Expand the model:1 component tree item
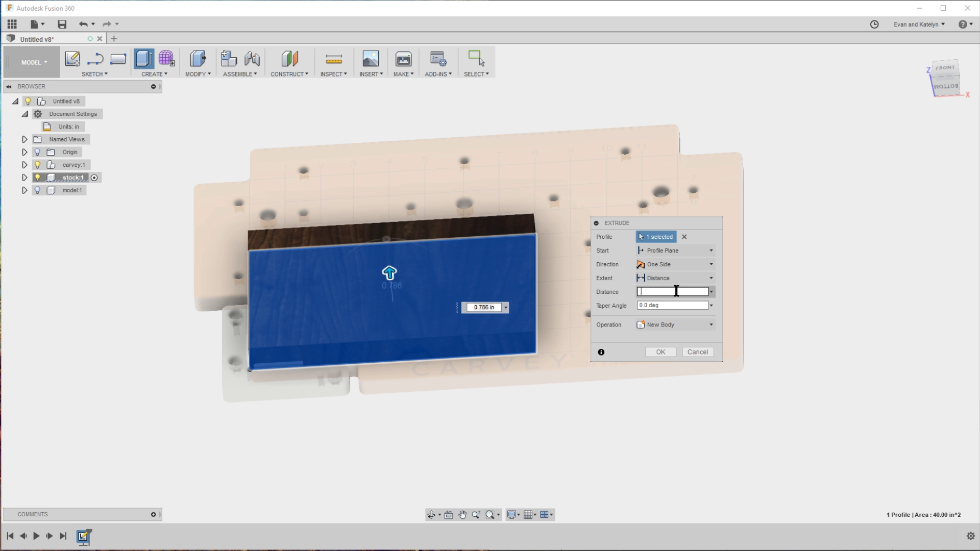Screen dimensions: 980x551 24,190
